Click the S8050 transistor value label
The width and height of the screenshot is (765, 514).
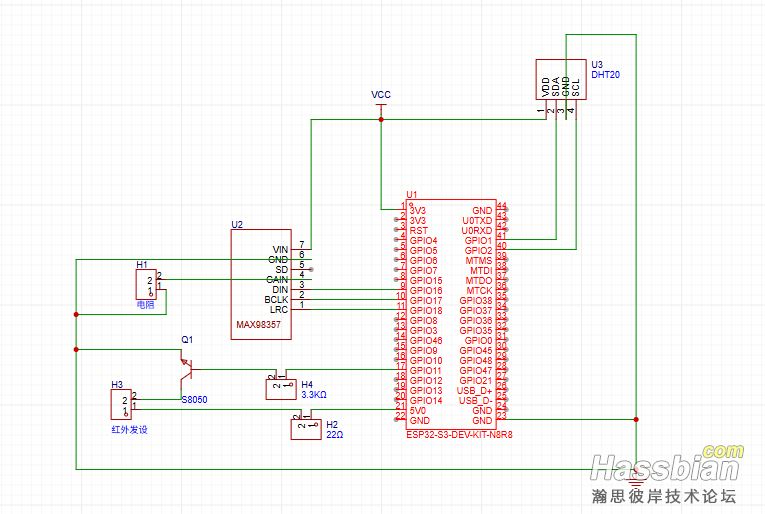point(194,399)
